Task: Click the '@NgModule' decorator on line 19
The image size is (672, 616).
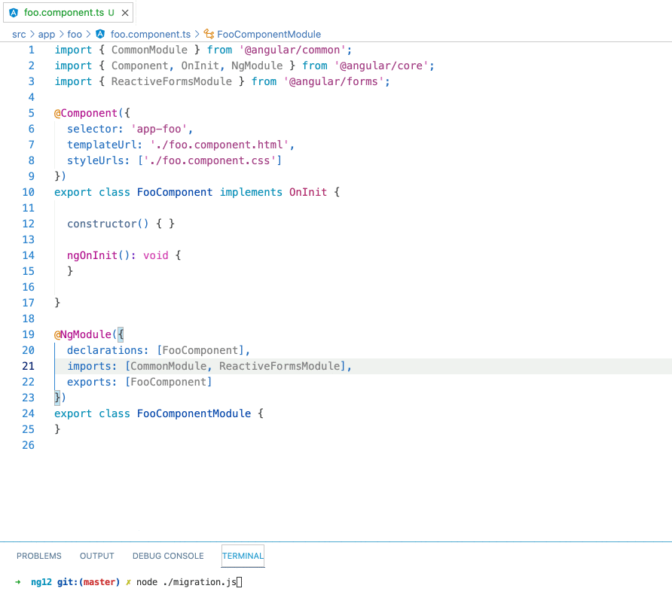Action: (x=83, y=334)
